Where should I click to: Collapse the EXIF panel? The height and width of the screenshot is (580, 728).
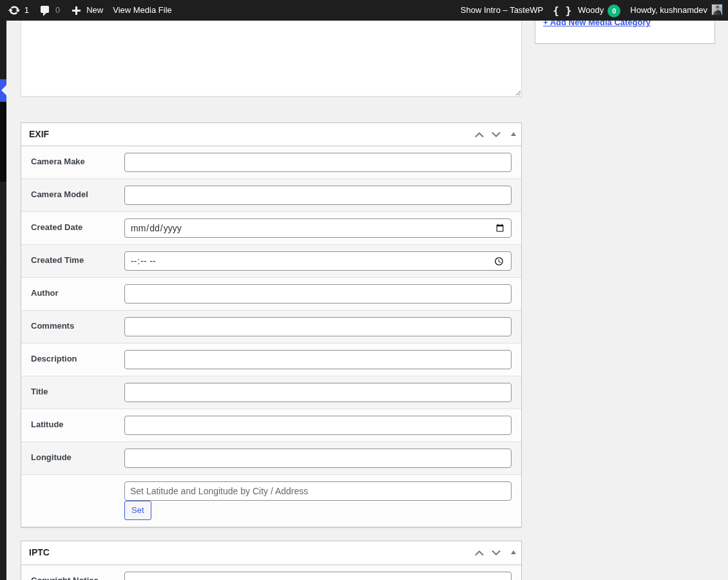(x=513, y=134)
